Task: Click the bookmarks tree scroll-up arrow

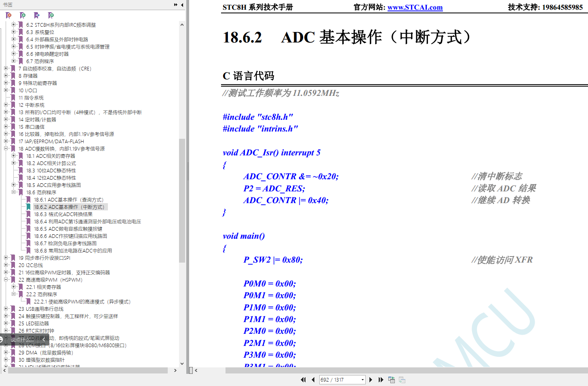Action: pyautogui.click(x=182, y=25)
